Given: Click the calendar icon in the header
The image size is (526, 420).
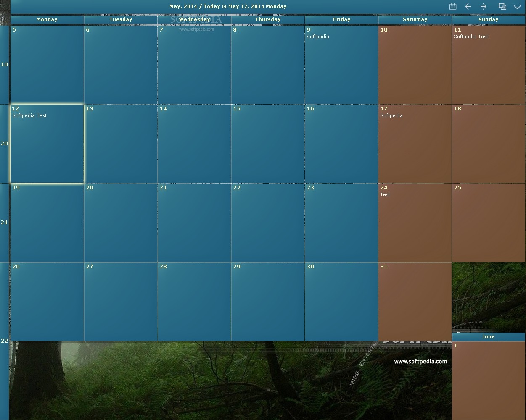Looking at the screenshot, I should 453,6.
